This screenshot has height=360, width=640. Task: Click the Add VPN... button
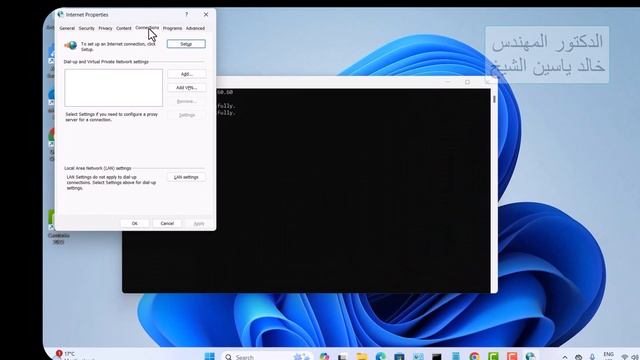(187, 88)
